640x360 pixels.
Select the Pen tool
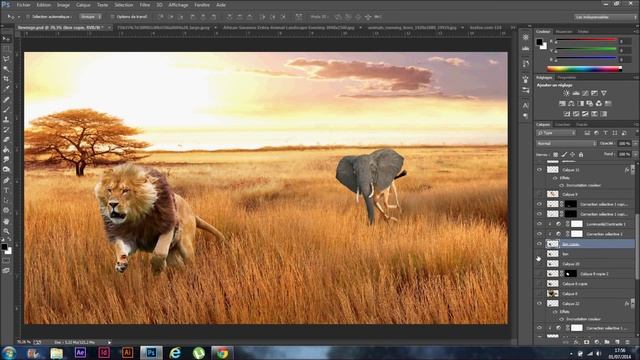point(7,180)
